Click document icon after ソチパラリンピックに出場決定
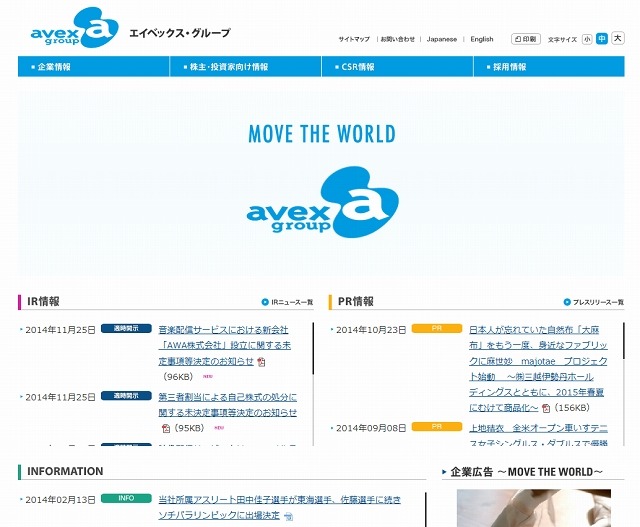Image resolution: width=640 pixels, height=527 pixels. click(289, 516)
